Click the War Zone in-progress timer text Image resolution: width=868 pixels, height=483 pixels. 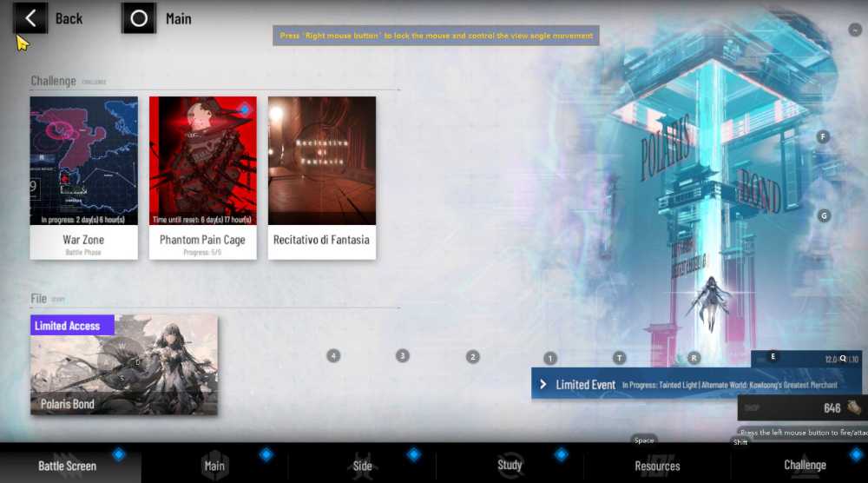pyautogui.click(x=83, y=220)
